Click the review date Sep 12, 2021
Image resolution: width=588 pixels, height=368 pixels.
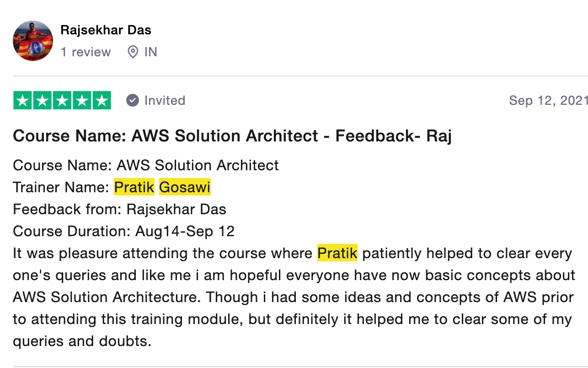point(548,101)
